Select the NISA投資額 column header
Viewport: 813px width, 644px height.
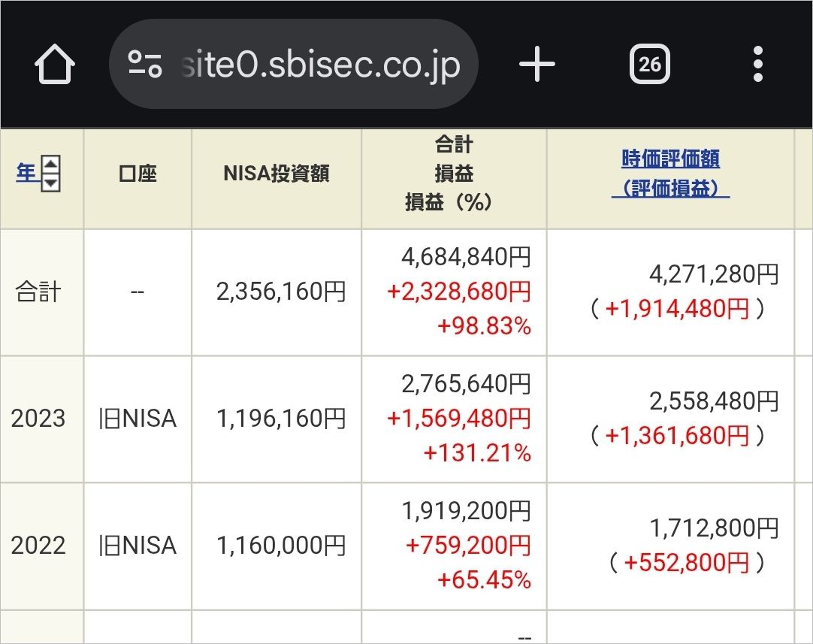pyautogui.click(x=277, y=174)
